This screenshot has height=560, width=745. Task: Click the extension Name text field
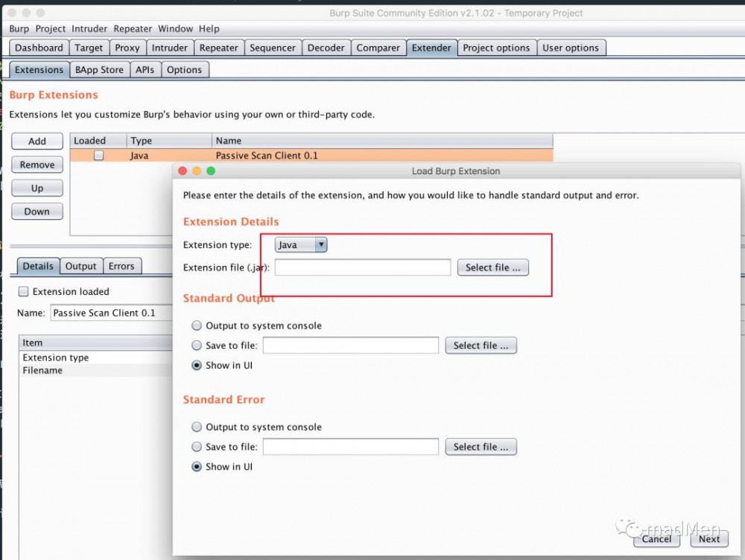(x=111, y=313)
